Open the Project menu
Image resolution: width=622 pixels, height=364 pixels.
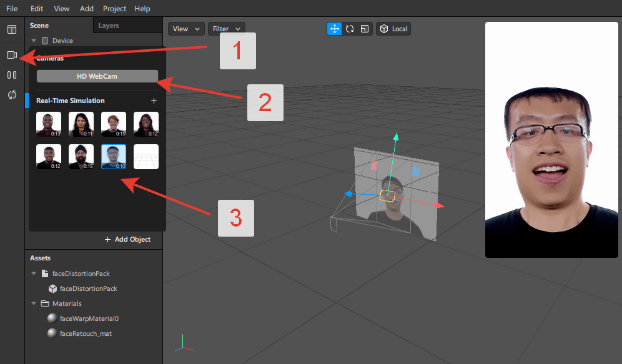pyautogui.click(x=114, y=9)
